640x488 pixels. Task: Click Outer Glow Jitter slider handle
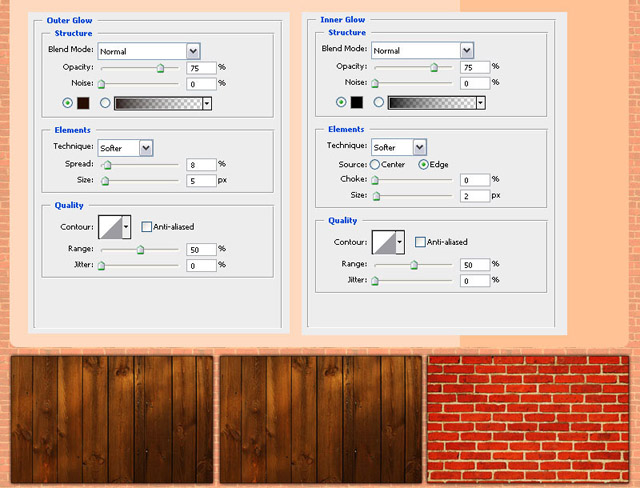(x=101, y=266)
